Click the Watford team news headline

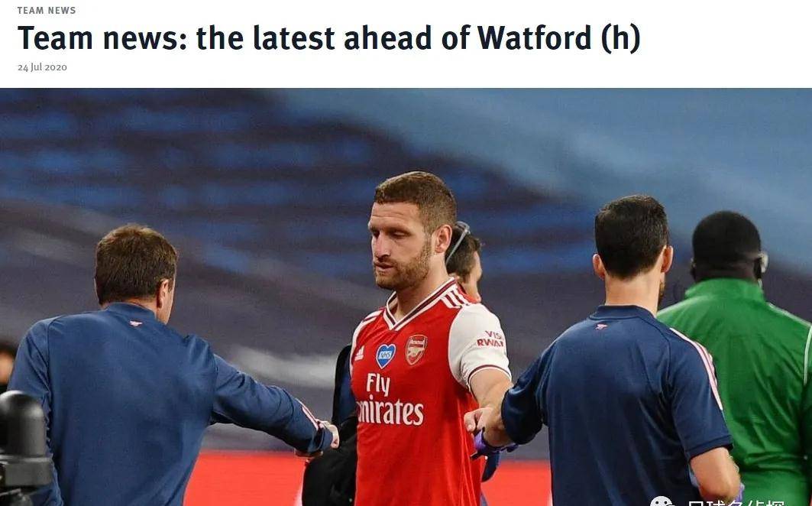point(328,38)
